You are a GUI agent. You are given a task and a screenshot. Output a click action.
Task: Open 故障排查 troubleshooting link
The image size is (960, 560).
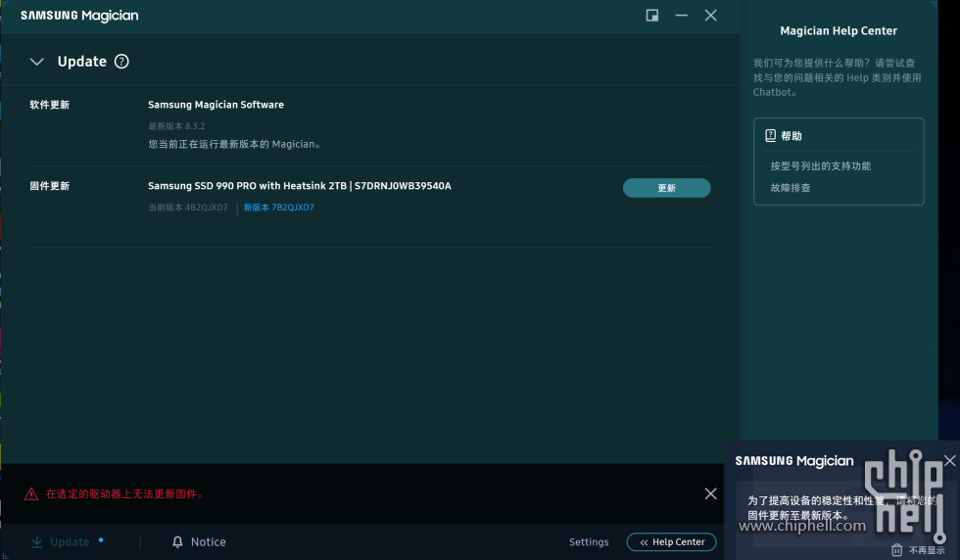(x=791, y=188)
